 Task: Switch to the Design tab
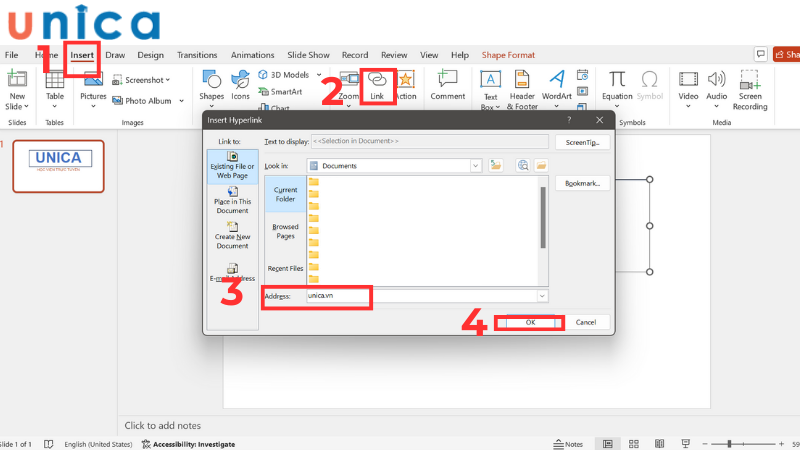[151, 55]
